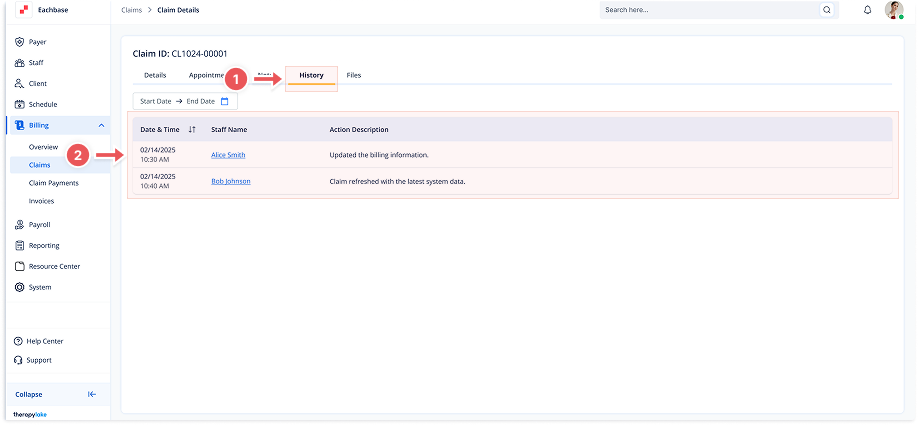Viewport: 918px width, 425px height.
Task: Open the Schedule calendar icon
Action: click(x=19, y=105)
